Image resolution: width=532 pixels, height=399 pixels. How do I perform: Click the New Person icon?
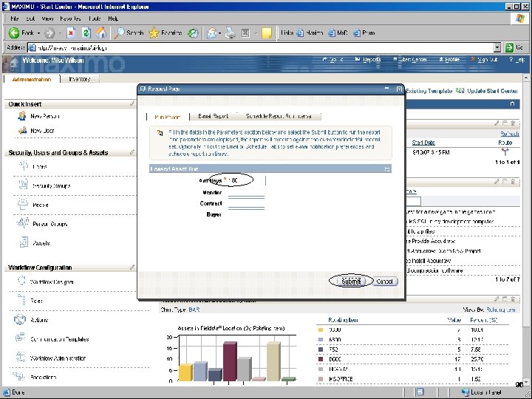point(22,116)
